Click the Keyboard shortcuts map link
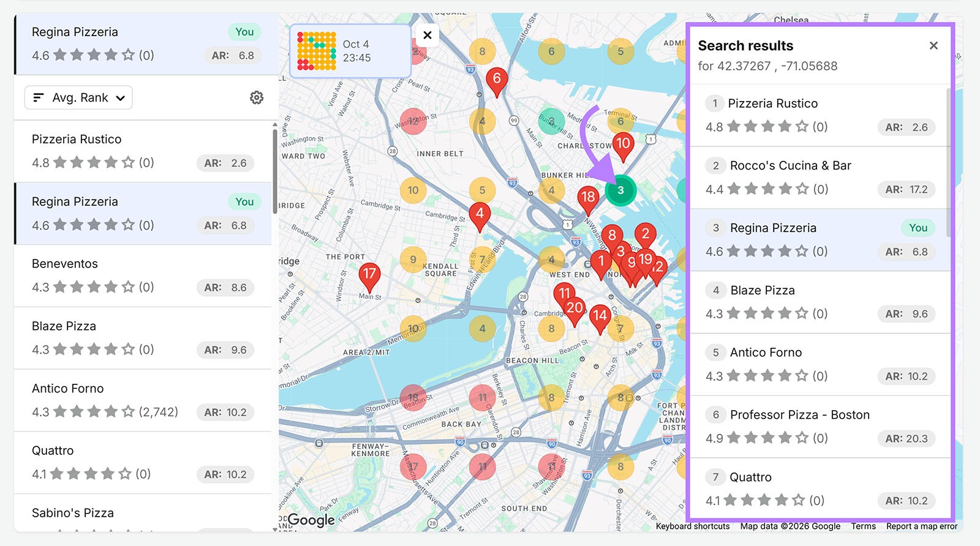Screen dimensions: 980x546 (693, 526)
